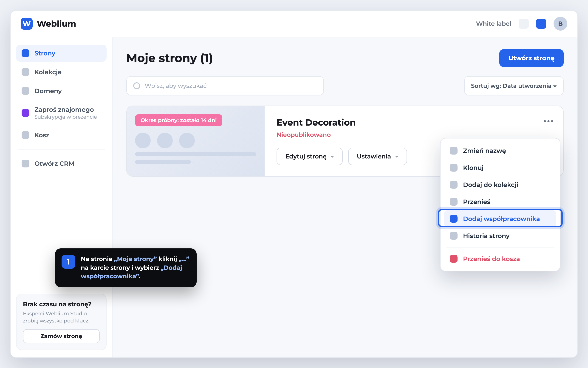
Task: Choose Przenieś do kosza menu entry
Action: coord(500,259)
